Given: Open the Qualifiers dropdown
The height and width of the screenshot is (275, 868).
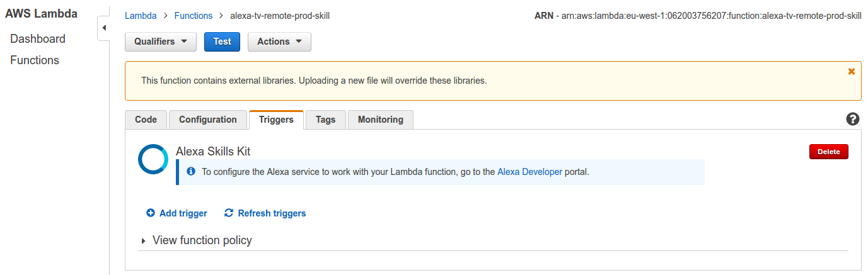Looking at the screenshot, I should point(161,42).
